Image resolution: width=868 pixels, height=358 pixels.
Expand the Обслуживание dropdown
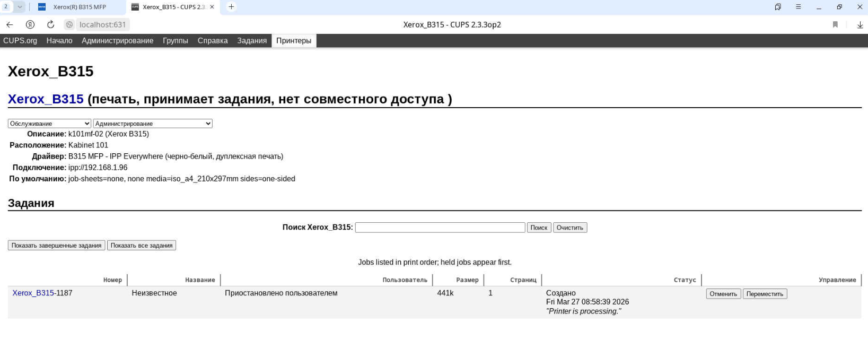point(49,124)
